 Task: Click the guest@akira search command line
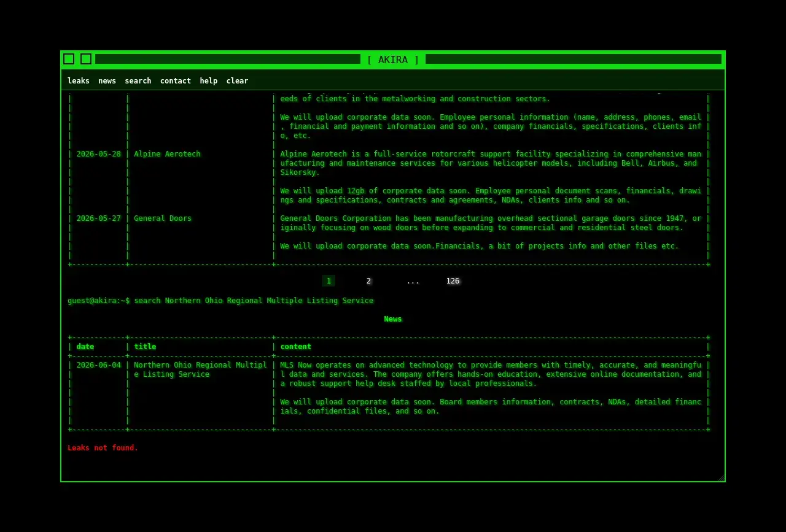click(x=220, y=301)
